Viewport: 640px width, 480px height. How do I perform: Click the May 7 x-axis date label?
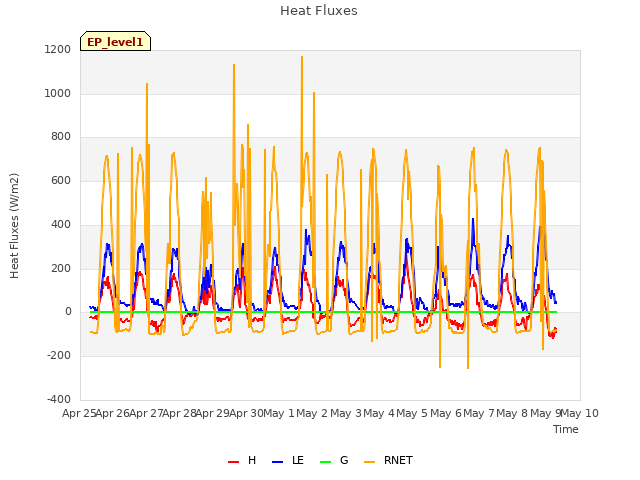(479, 413)
